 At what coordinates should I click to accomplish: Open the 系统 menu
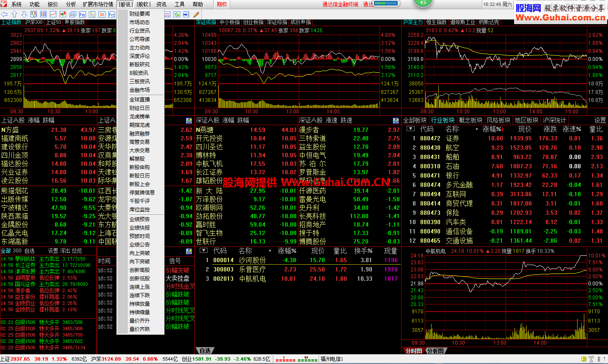coord(17,4)
